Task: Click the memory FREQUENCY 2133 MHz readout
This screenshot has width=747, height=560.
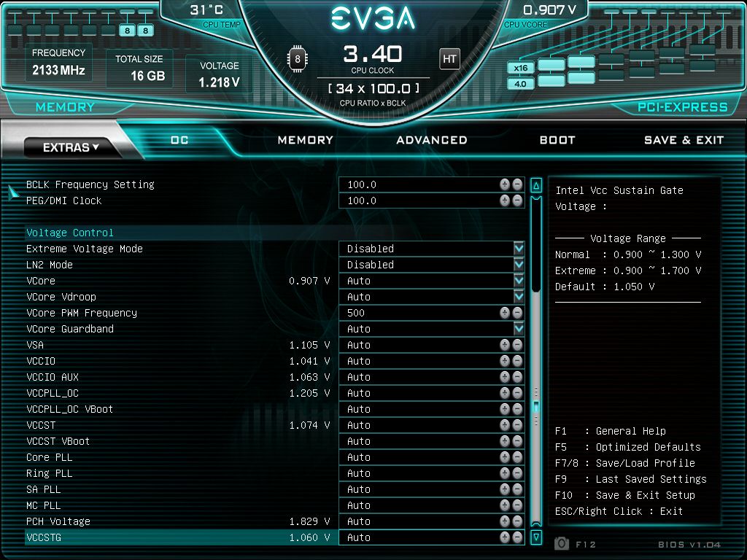Action: 58,63
